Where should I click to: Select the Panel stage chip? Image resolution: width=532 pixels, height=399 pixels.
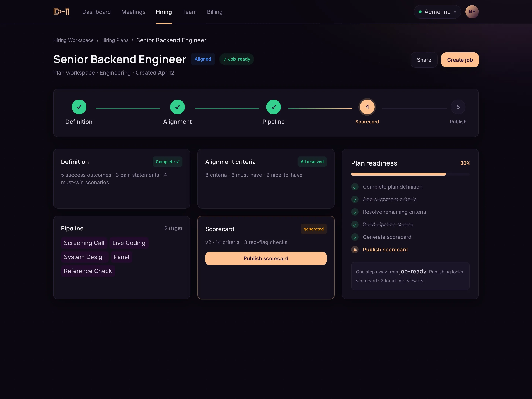(121, 257)
